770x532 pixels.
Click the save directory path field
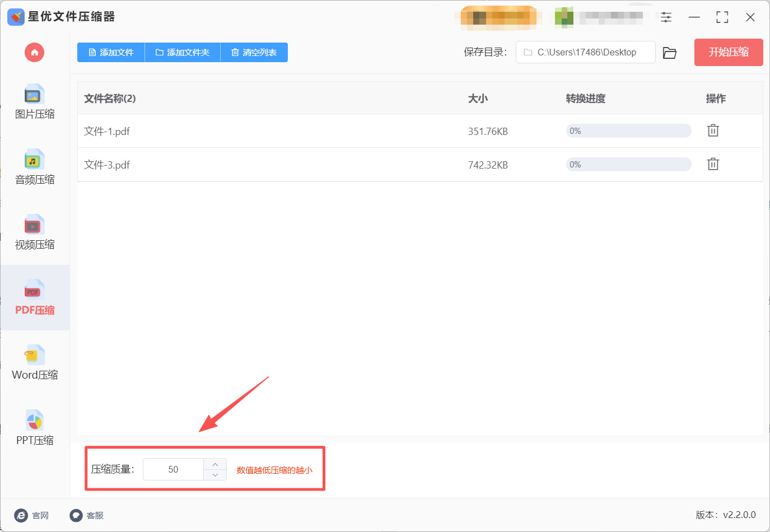pyautogui.click(x=586, y=52)
